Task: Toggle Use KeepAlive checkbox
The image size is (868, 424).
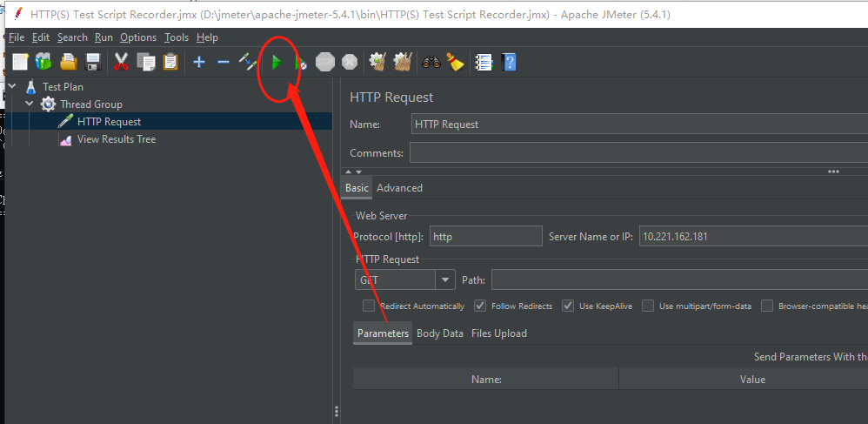Action: [568, 306]
